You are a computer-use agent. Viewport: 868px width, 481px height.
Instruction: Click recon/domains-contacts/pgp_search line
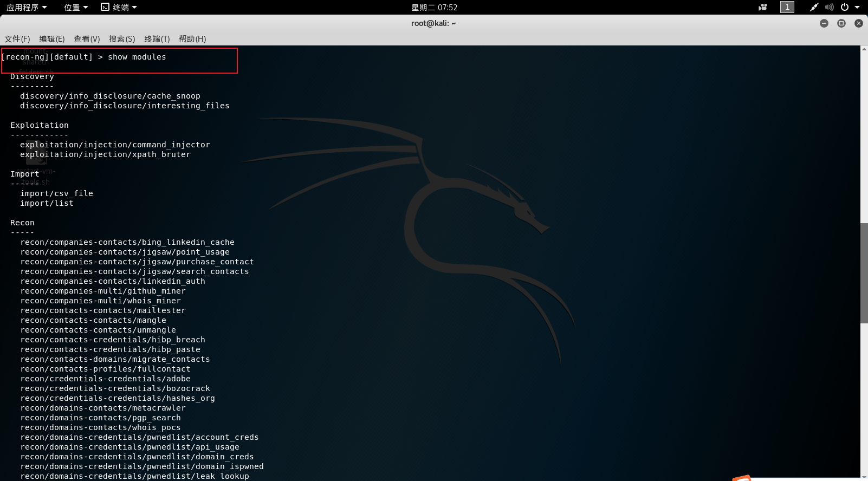pos(100,418)
